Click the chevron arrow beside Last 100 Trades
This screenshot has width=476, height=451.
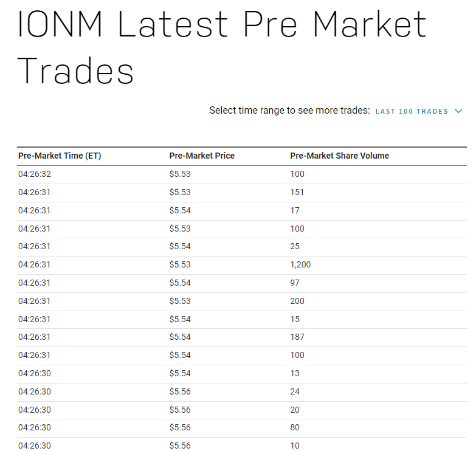(458, 111)
